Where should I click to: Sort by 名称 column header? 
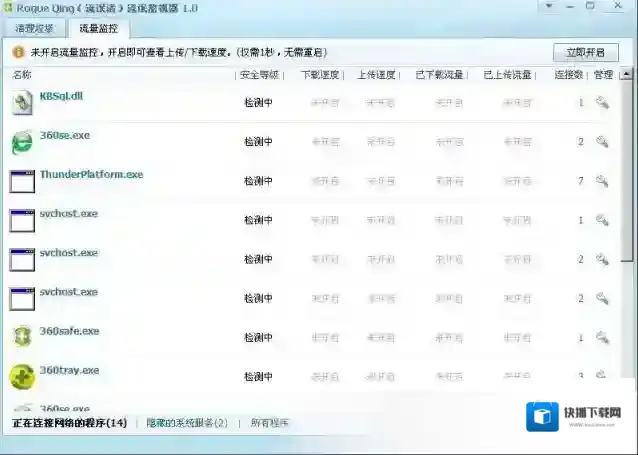(22, 75)
